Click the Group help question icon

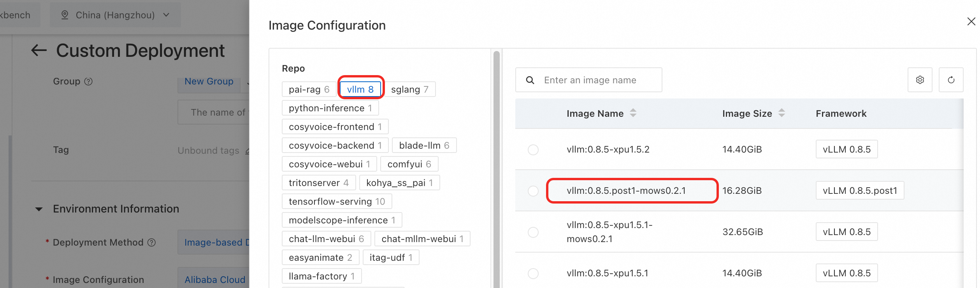pos(89,81)
